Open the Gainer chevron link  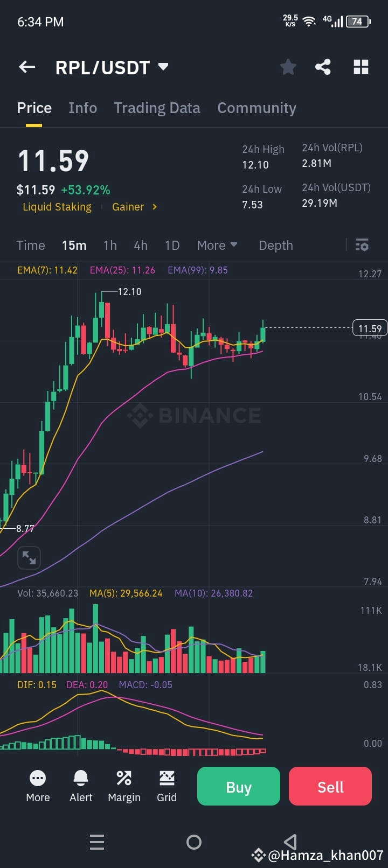point(134,207)
